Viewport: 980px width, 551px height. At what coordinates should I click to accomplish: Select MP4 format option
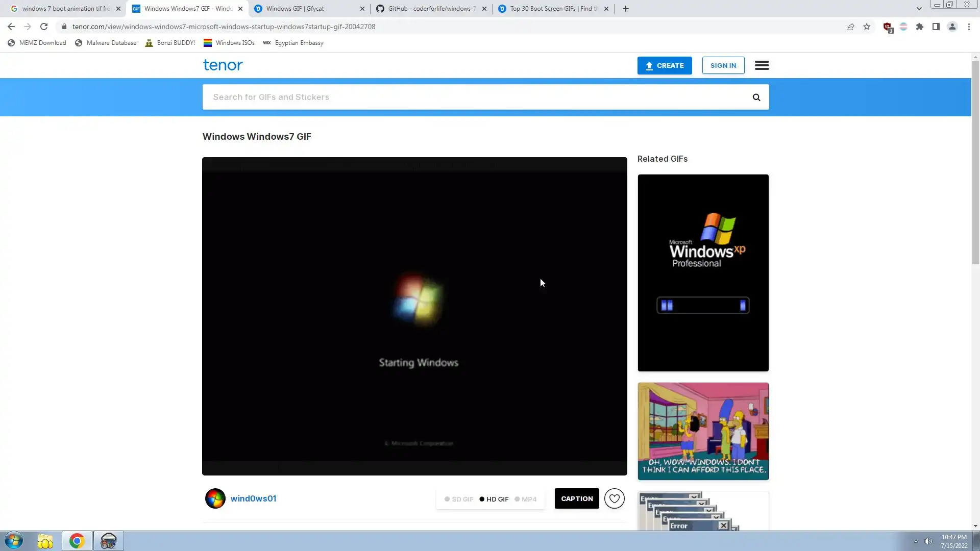pyautogui.click(x=526, y=499)
